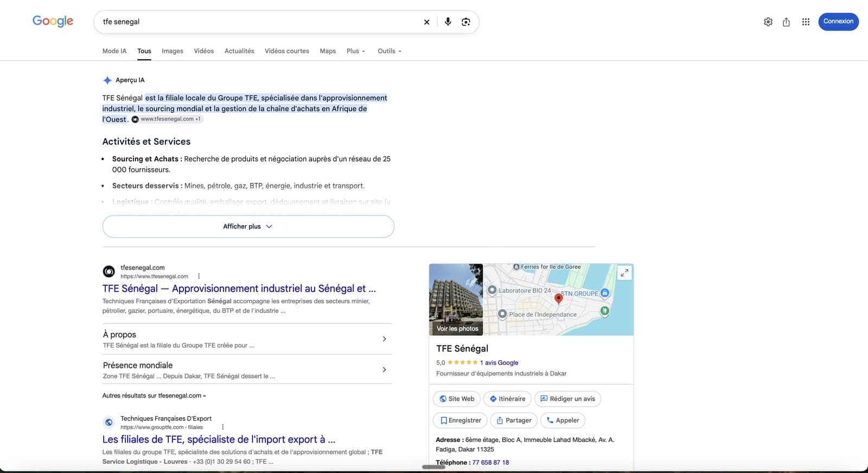Open Les filiales de TFE result link
Image resolution: width=868 pixels, height=473 pixels.
pos(219,439)
